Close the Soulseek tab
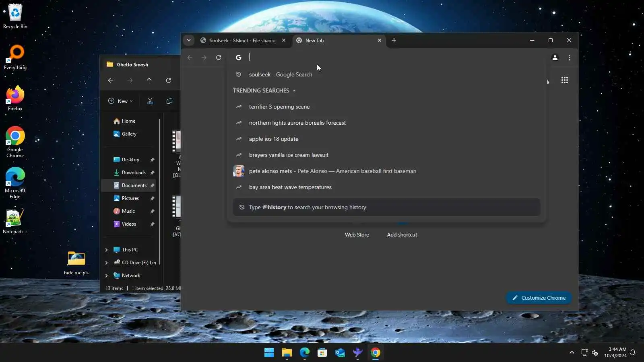644x362 pixels. [x=284, y=40]
